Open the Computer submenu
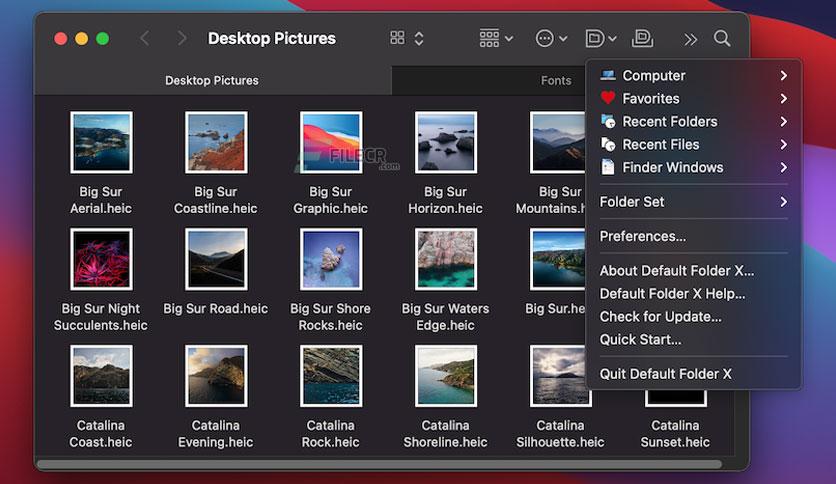Viewport: 836px width, 484px height. tap(693, 76)
